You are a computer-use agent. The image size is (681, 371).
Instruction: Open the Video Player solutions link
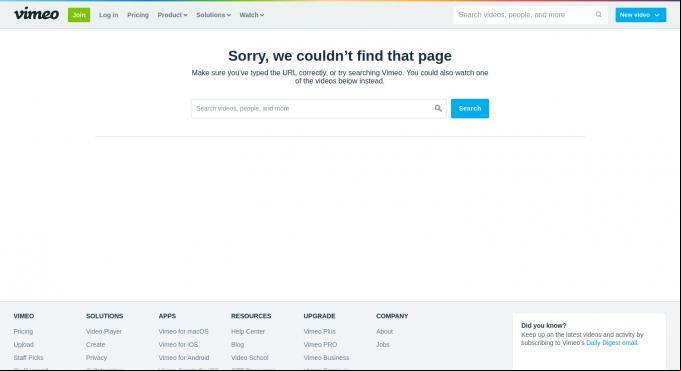[x=104, y=331]
